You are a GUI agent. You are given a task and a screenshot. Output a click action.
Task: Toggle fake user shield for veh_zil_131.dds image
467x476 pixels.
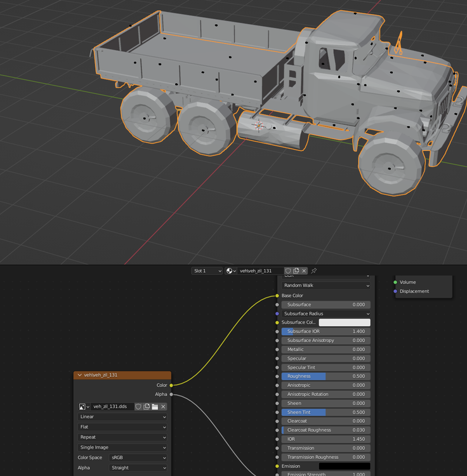[138, 407]
